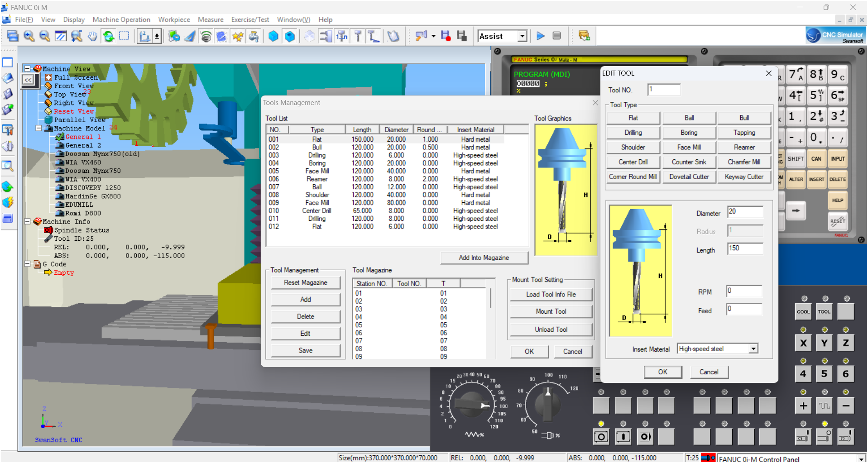Image resolution: width=868 pixels, height=463 pixels.
Task: Click the right arrow key on keypad
Action: click(x=796, y=210)
